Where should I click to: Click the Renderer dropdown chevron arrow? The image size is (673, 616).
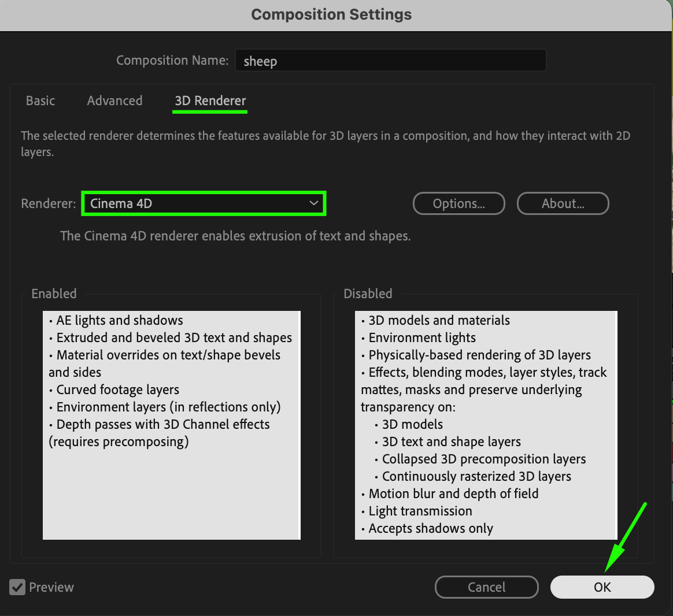tap(314, 203)
